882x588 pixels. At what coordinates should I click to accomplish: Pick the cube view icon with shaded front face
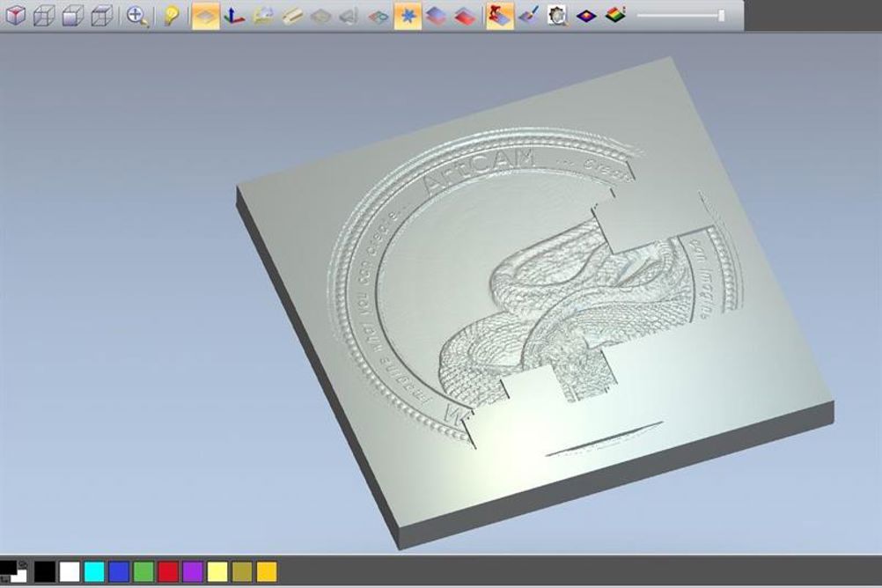pyautogui.click(x=73, y=15)
